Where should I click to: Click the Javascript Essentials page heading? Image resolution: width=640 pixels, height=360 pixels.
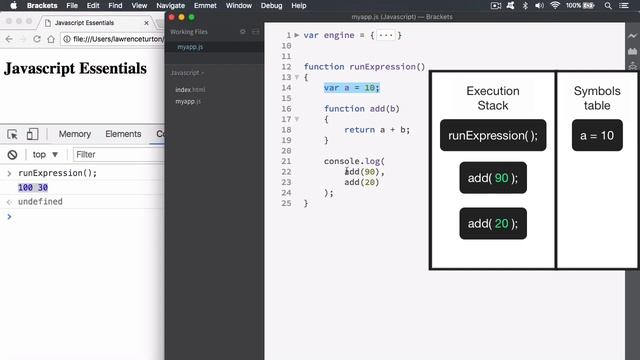click(76, 69)
